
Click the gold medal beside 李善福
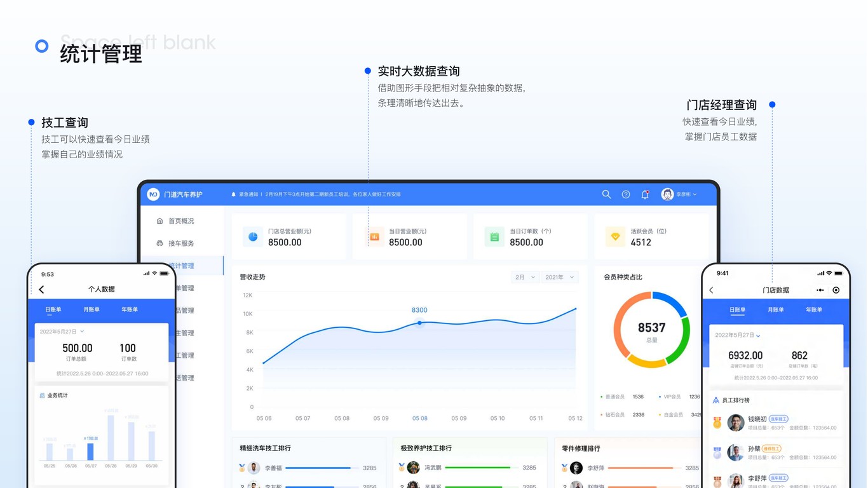(242, 468)
